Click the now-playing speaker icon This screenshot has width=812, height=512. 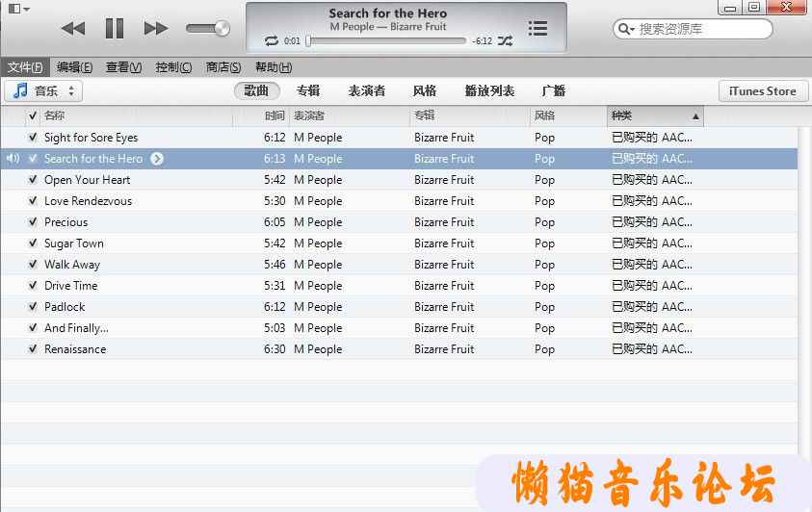pos(13,159)
